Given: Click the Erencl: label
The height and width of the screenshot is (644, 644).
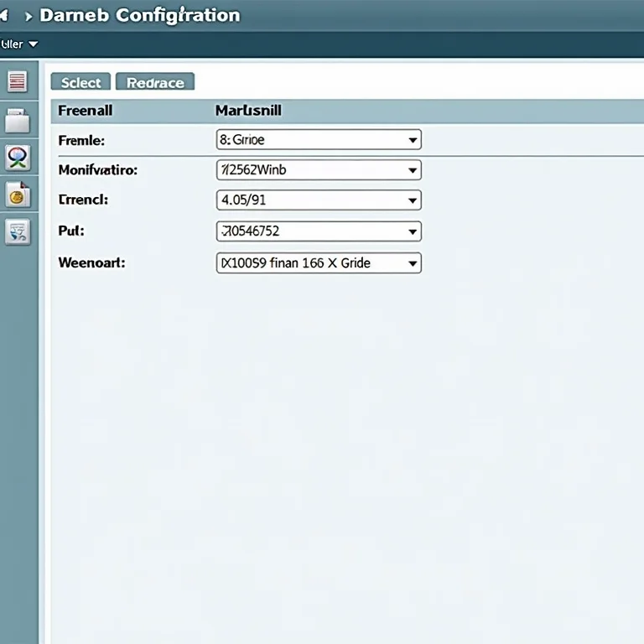Looking at the screenshot, I should [83, 200].
